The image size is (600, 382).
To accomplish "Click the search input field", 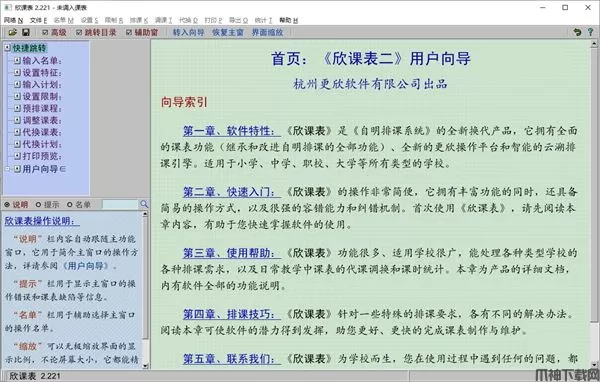I will coord(120,204).
